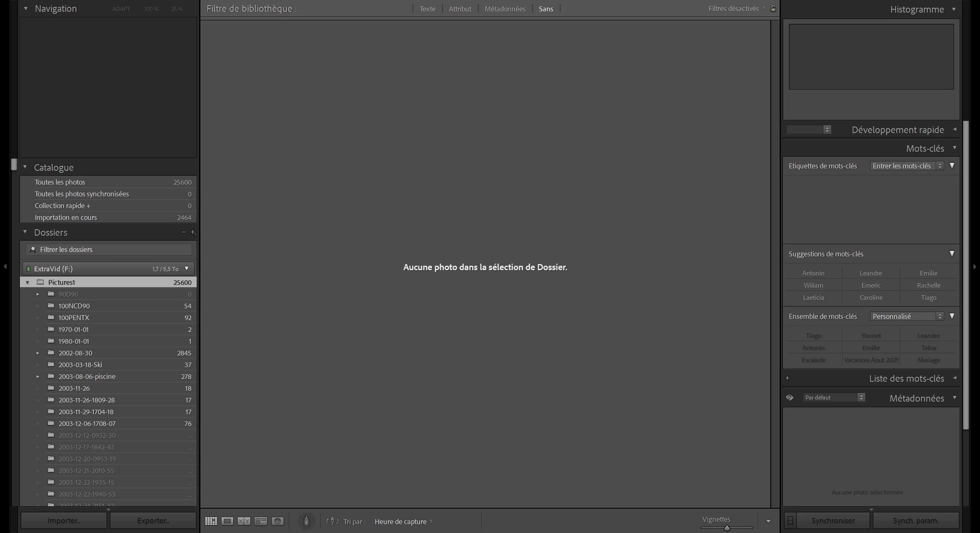Toggle the Métadonnées eye visibility icon
The height and width of the screenshot is (533, 980).
pyautogui.click(x=789, y=398)
